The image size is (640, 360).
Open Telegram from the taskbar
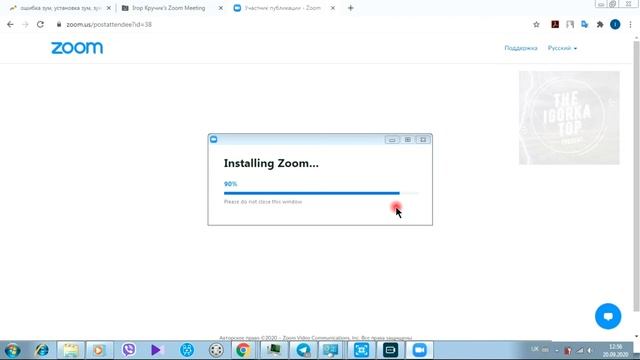click(303, 350)
